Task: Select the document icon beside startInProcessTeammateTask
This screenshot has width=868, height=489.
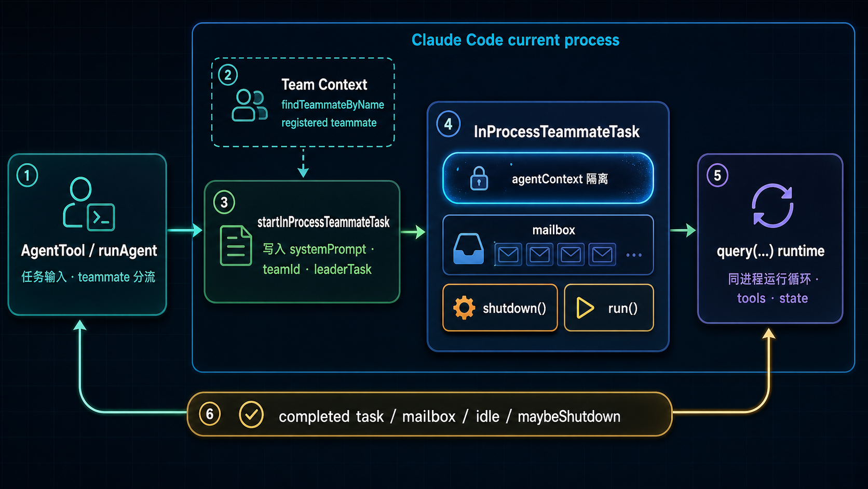Action: 236,245
